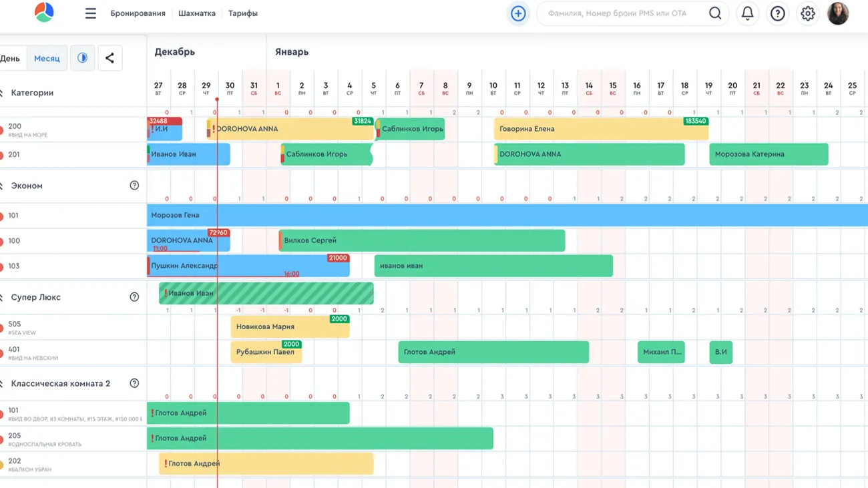Open the Бронирования menu item
The height and width of the screenshot is (488, 868).
[138, 13]
